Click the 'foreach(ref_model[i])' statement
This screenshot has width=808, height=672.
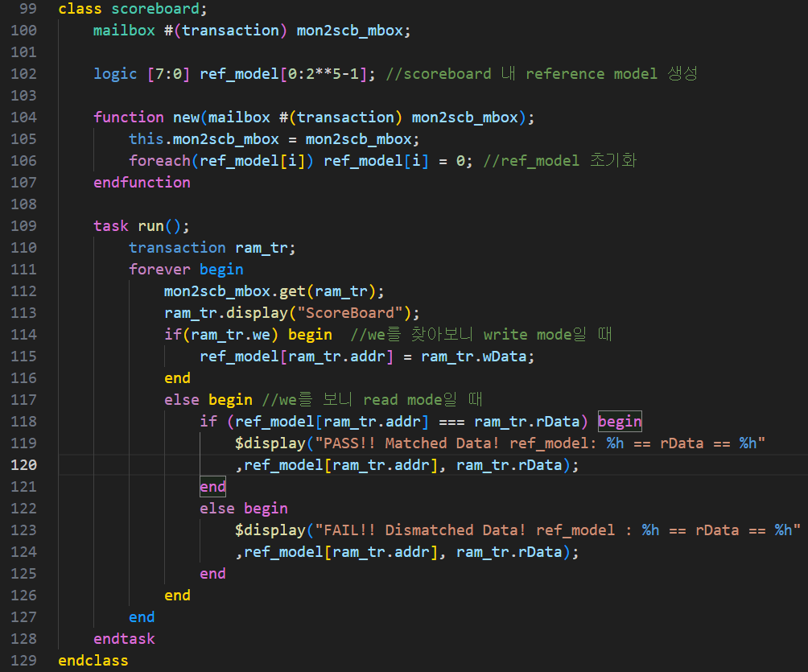click(x=221, y=161)
